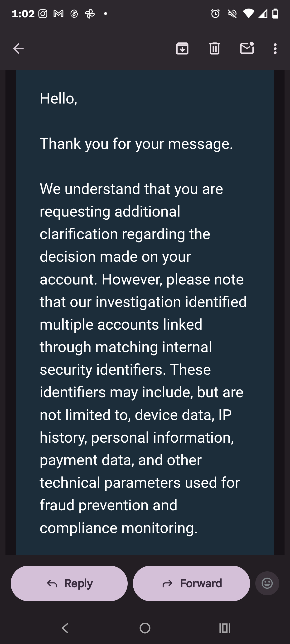Add an emoji reaction to the email
The height and width of the screenshot is (644, 290).
point(267,583)
